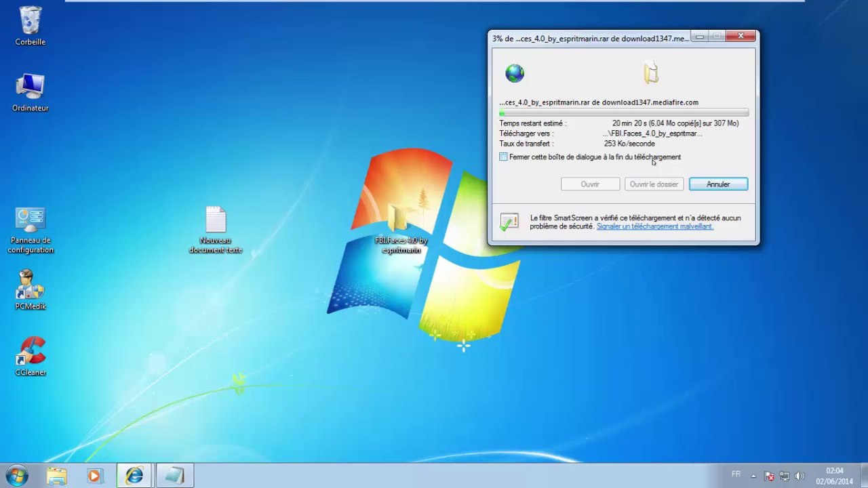Click the Annuler button

[718, 184]
